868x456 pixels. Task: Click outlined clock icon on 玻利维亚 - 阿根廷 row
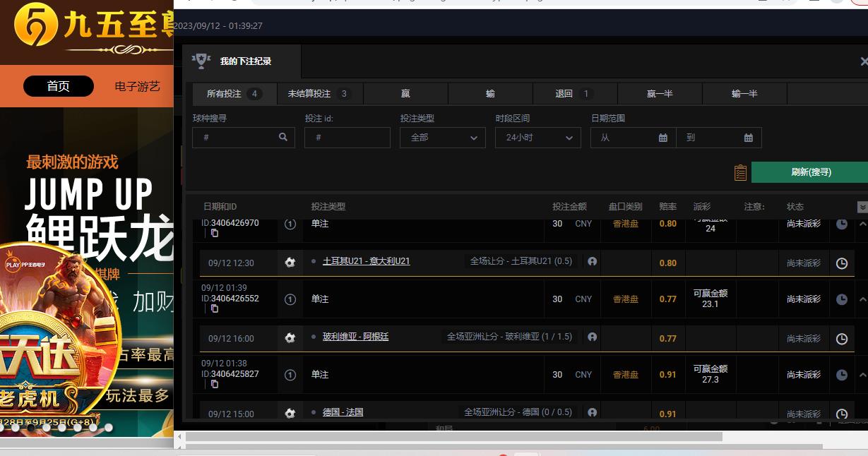841,339
